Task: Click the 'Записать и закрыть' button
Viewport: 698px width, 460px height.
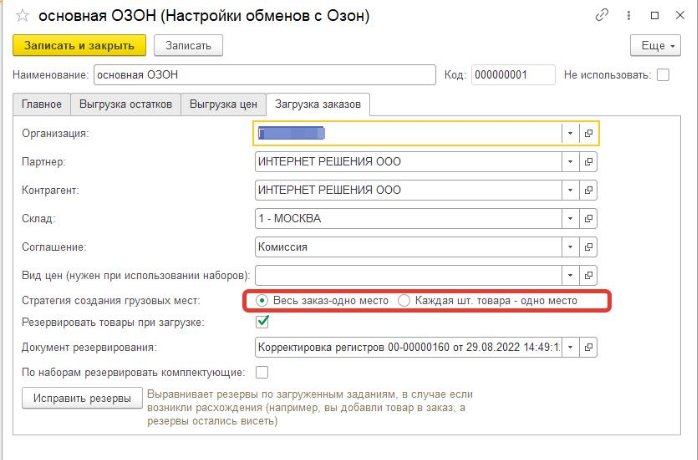Action: (79, 45)
